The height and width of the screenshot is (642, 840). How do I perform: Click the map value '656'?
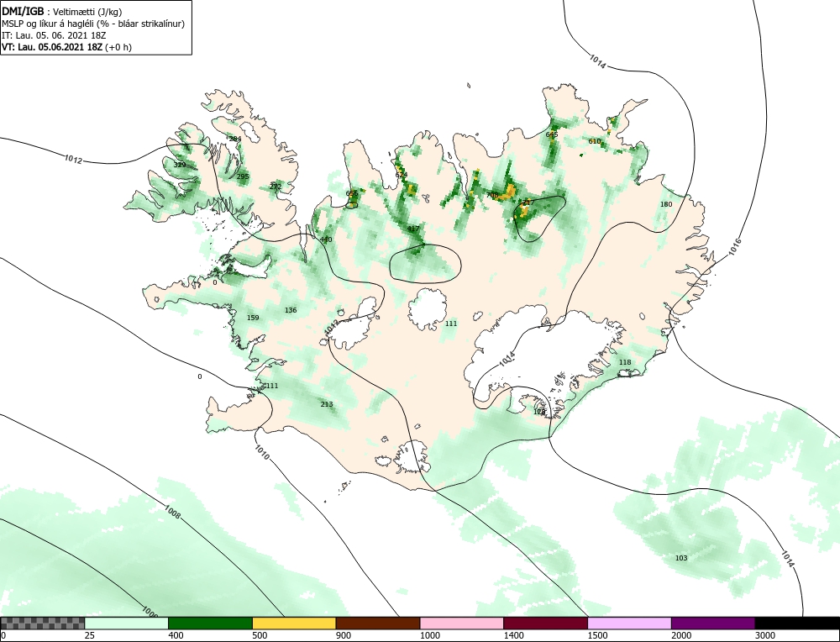point(351,193)
